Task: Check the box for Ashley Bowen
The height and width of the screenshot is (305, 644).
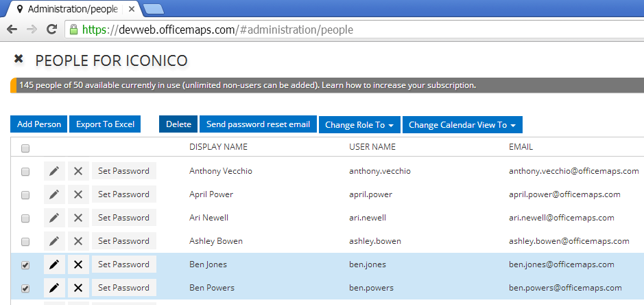Action: pyautogui.click(x=25, y=242)
